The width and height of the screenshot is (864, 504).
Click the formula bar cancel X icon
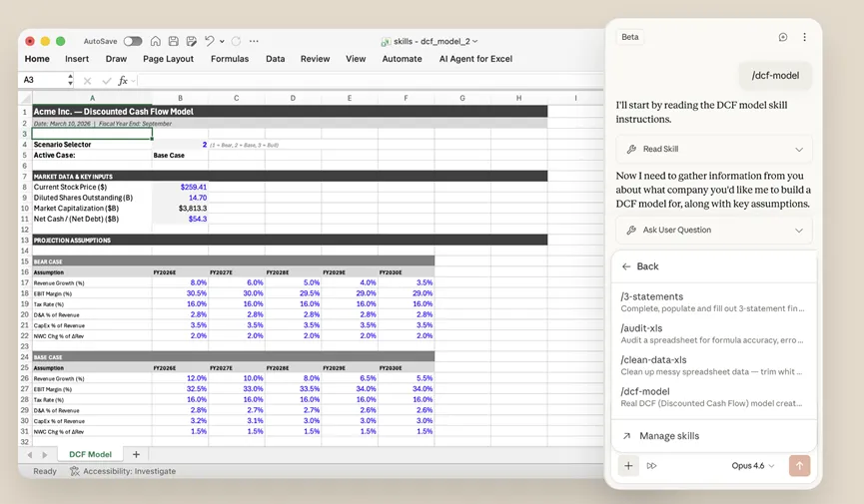pos(87,81)
